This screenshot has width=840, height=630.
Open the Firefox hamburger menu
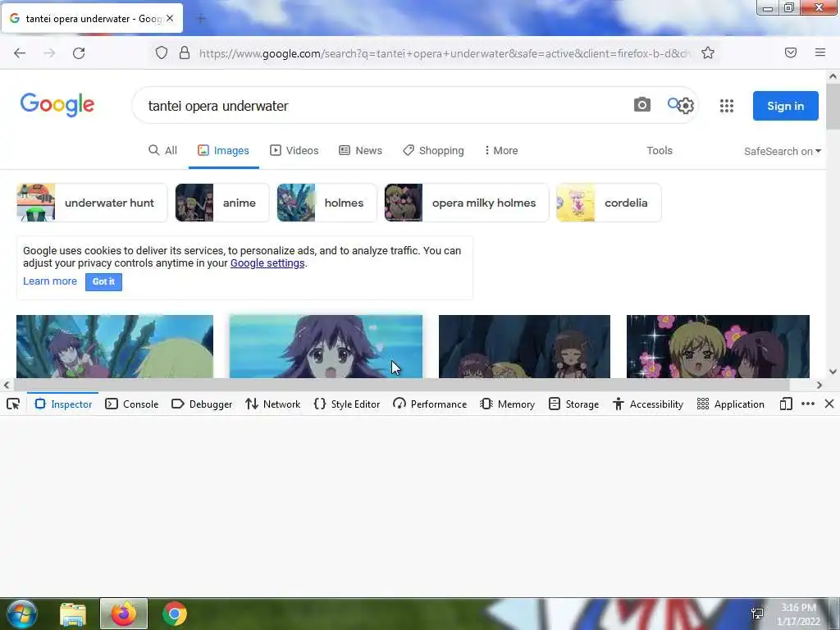point(819,52)
